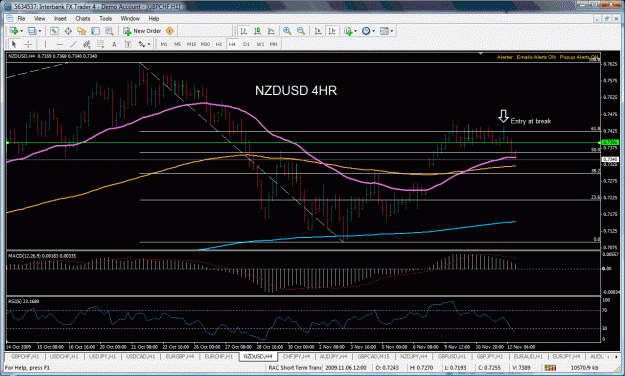The image size is (625, 376).
Task: Toggle chart auto scroll
Action: (x=318, y=31)
